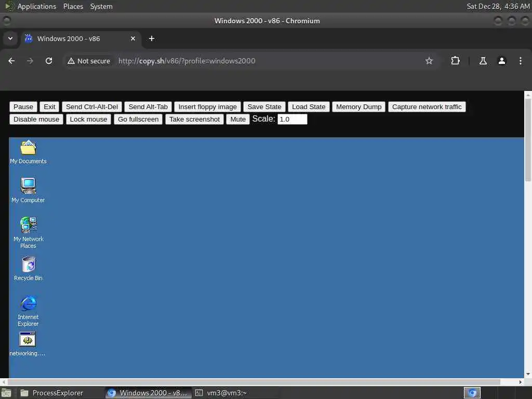Select the Recycle Bin icon

(28, 269)
